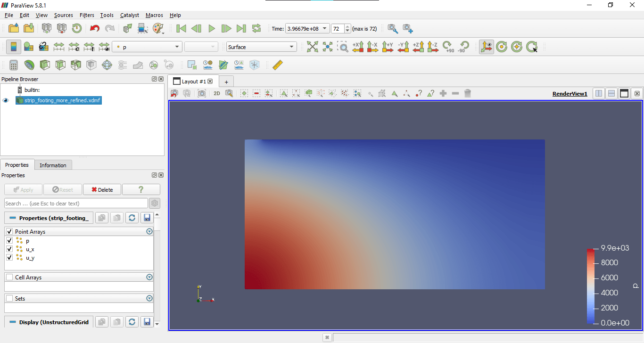Set view direction to -Y
The image size is (644, 343).
tap(403, 47)
